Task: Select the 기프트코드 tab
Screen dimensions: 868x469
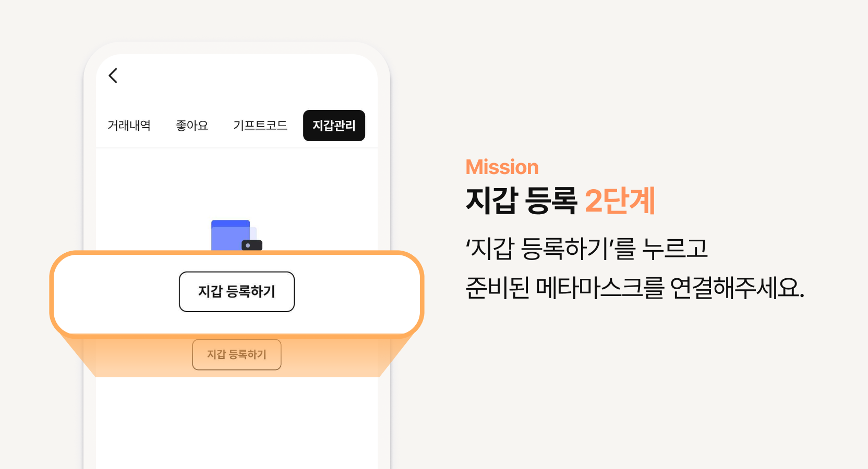Action: click(x=260, y=125)
